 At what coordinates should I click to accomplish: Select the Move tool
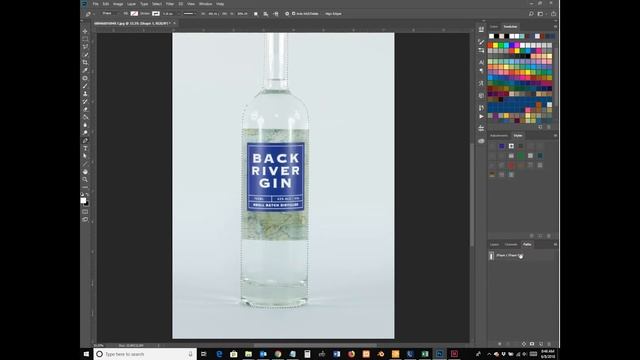pos(85,31)
